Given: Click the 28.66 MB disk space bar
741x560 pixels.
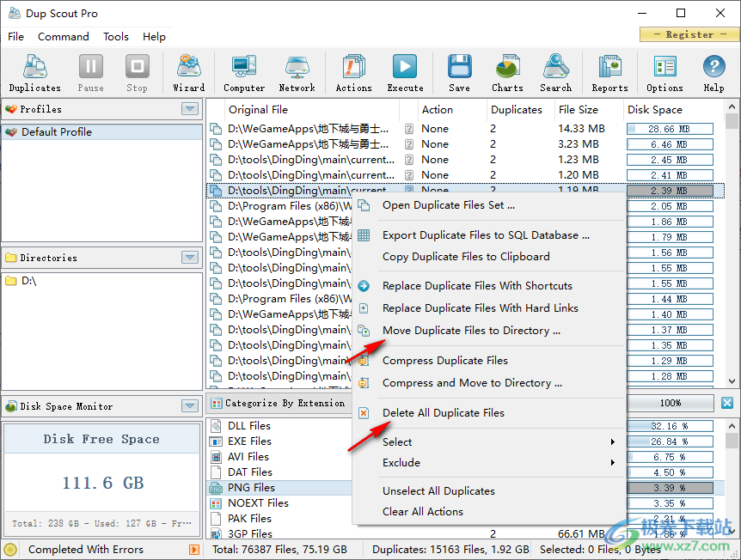Looking at the screenshot, I should coord(670,129).
